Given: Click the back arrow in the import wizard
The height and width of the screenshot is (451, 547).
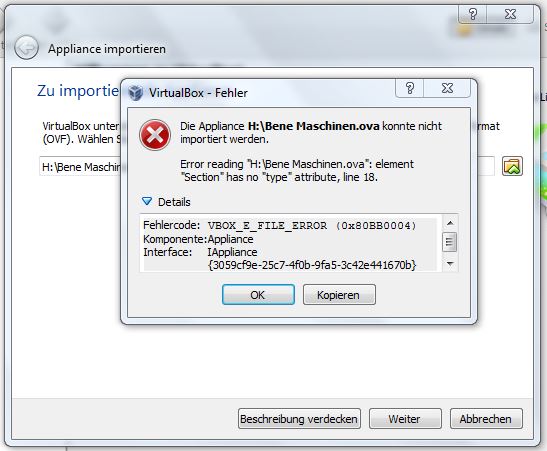Looking at the screenshot, I should tap(26, 47).
